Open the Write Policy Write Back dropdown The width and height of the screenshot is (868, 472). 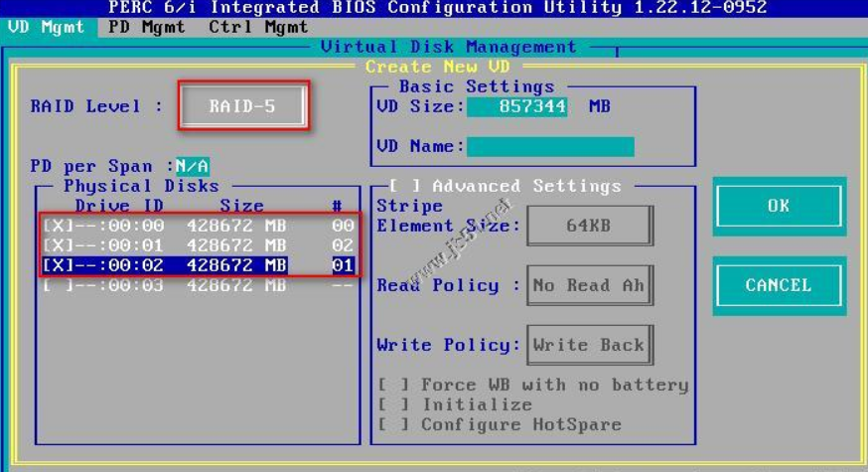click(590, 345)
